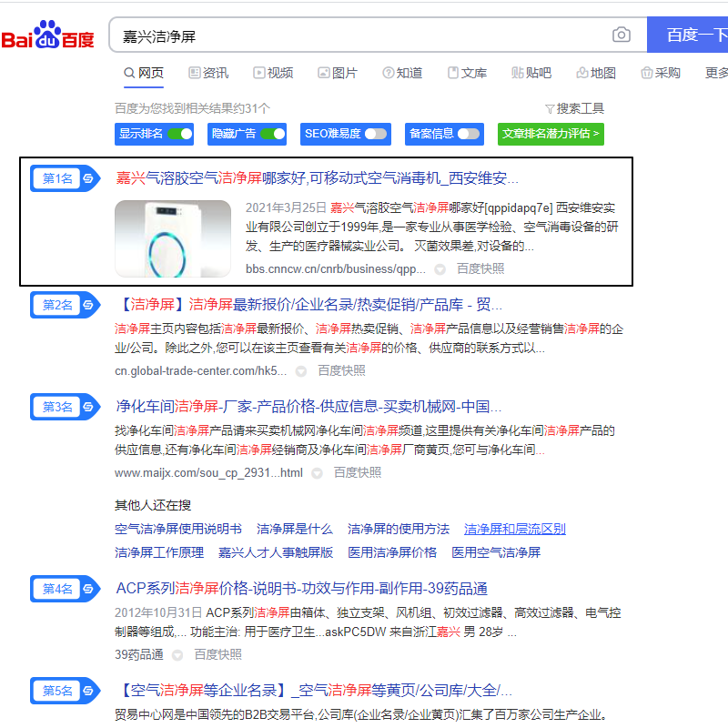Open 【空气洁净屏等企业名录】 result title
Viewport: 728px width, 728px height.
[315, 691]
